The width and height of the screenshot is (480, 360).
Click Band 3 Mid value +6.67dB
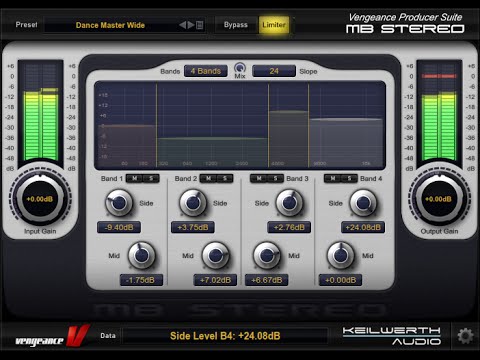point(267,280)
